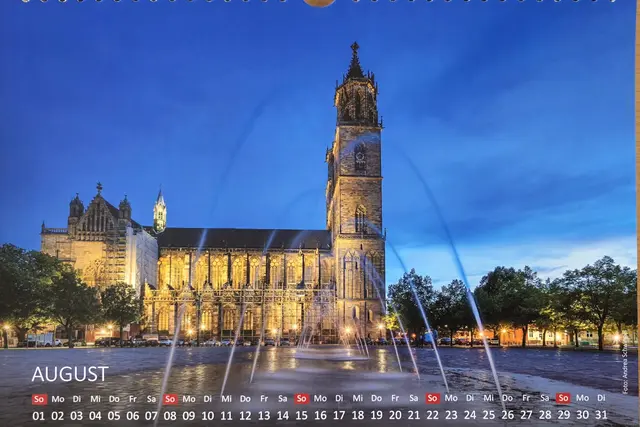Pick date 07 in the date row
The width and height of the screenshot is (640, 427).
[x=151, y=416]
